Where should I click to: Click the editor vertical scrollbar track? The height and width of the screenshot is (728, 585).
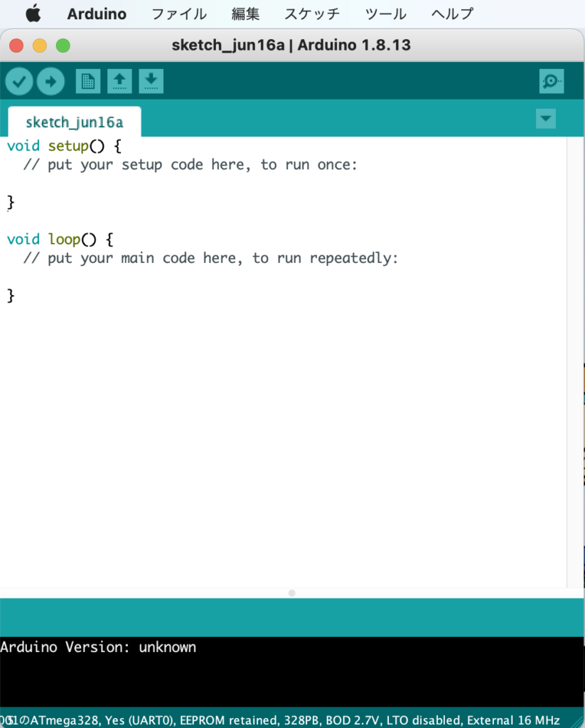[x=575, y=362]
